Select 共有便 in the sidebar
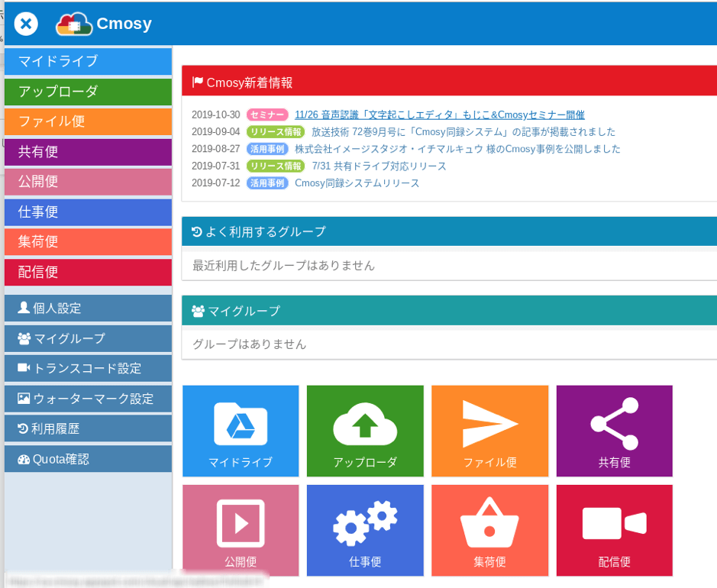Image resolution: width=717 pixels, height=588 pixels. click(x=89, y=152)
